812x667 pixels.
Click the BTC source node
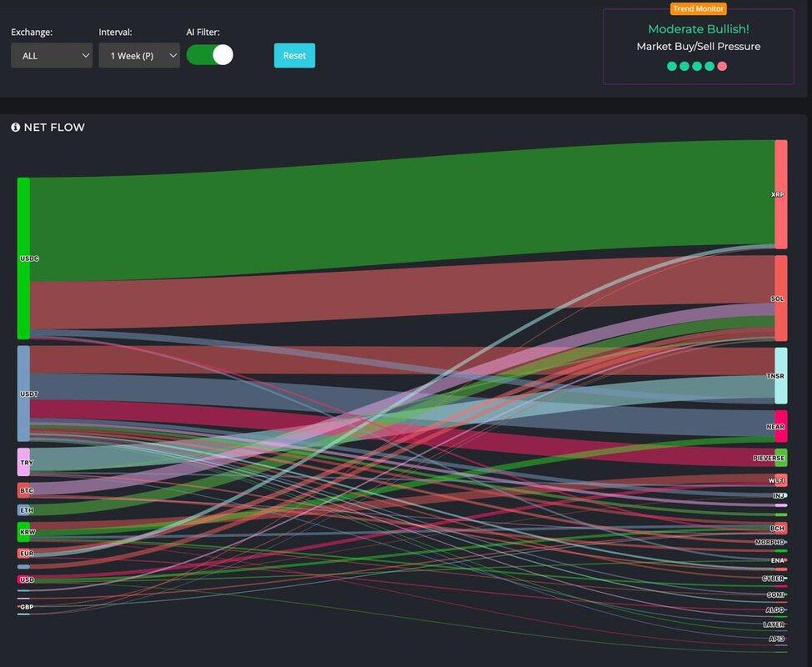click(23, 490)
